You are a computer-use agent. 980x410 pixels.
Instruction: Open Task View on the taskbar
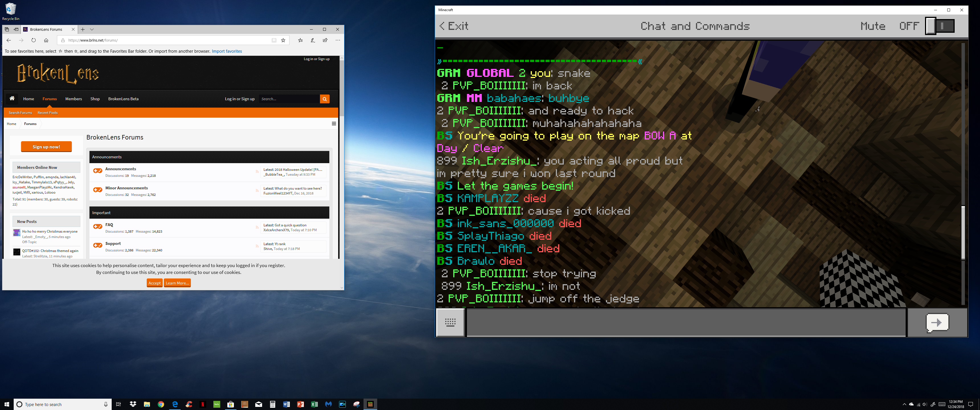(118, 404)
